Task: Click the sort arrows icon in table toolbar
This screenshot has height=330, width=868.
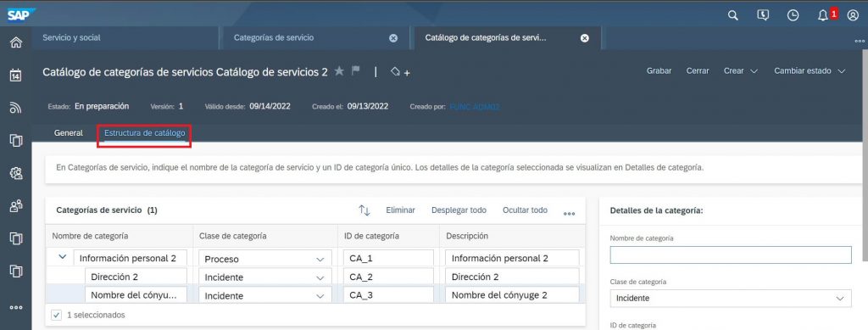Action: [x=364, y=210]
